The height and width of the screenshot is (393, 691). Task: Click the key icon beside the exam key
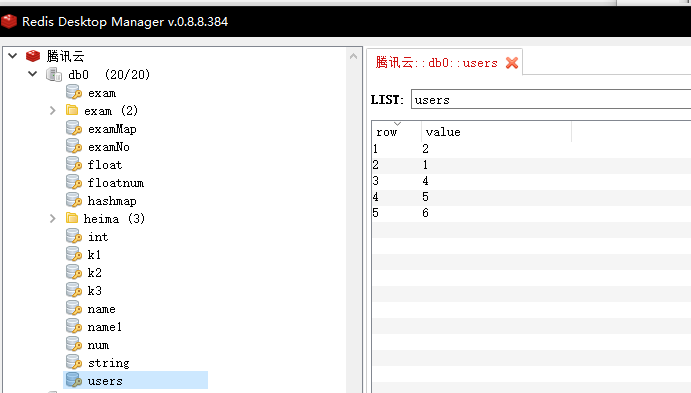click(x=74, y=93)
